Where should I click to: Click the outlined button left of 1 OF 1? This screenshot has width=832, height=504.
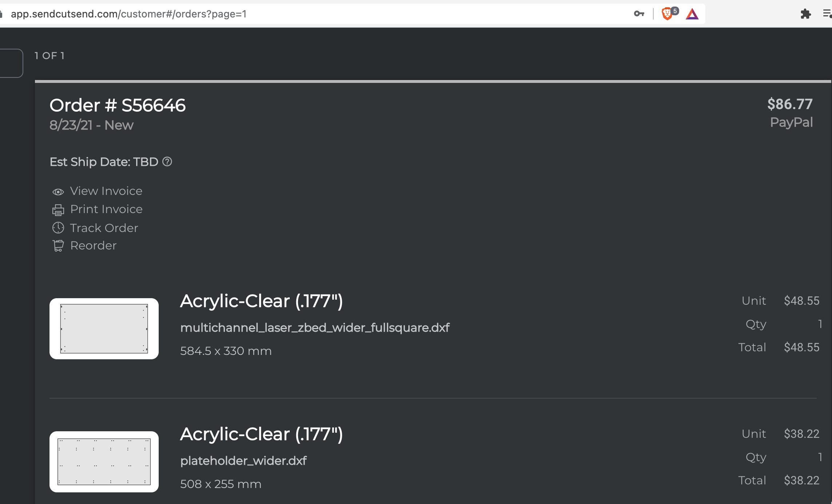11,63
